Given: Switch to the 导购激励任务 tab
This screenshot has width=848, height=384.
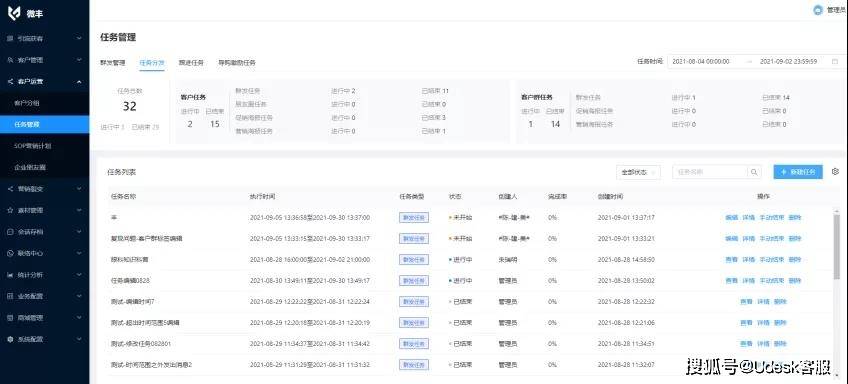Looking at the screenshot, I should (237, 63).
